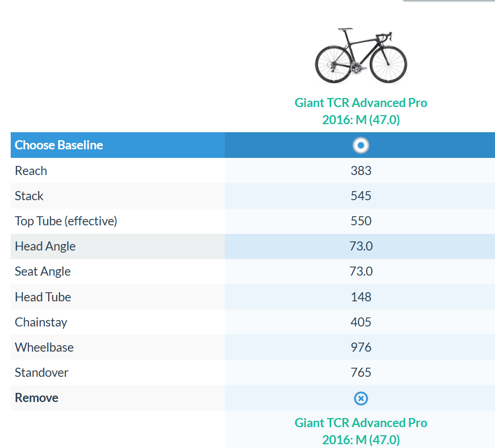Select the Stack value 545
The width and height of the screenshot is (495, 448).
[x=361, y=196]
